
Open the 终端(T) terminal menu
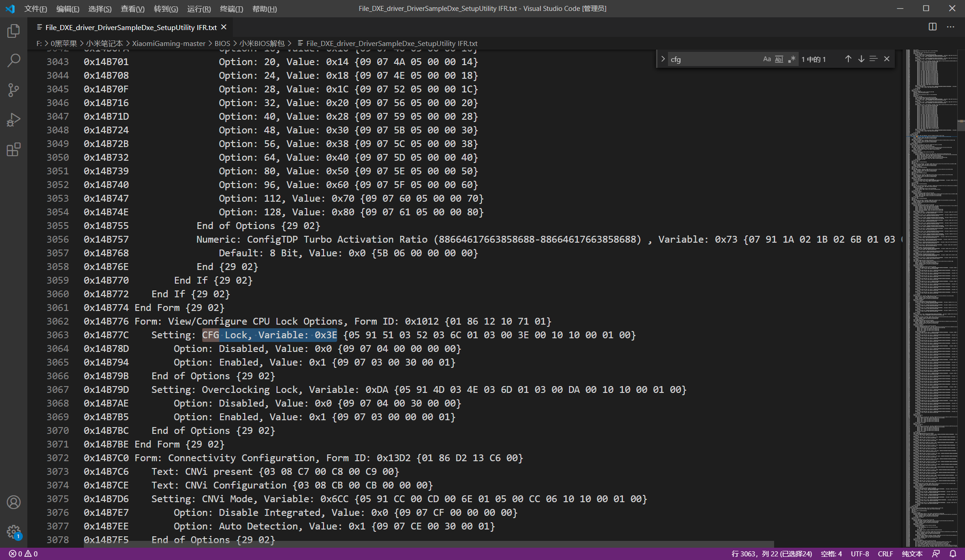[231, 9]
